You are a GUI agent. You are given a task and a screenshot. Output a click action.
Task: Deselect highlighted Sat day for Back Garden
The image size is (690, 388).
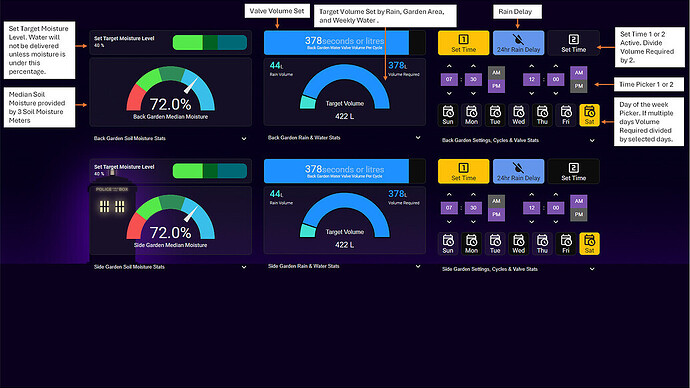coord(590,115)
